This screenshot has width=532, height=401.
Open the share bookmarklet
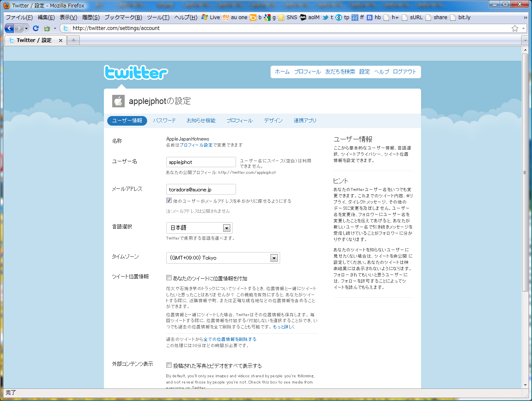click(x=436, y=17)
